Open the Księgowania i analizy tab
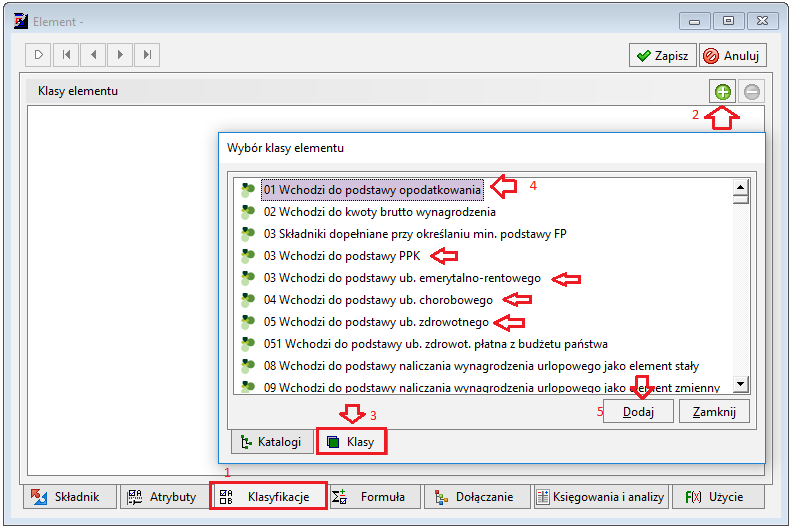This screenshot has width=793, height=532. coord(601,497)
